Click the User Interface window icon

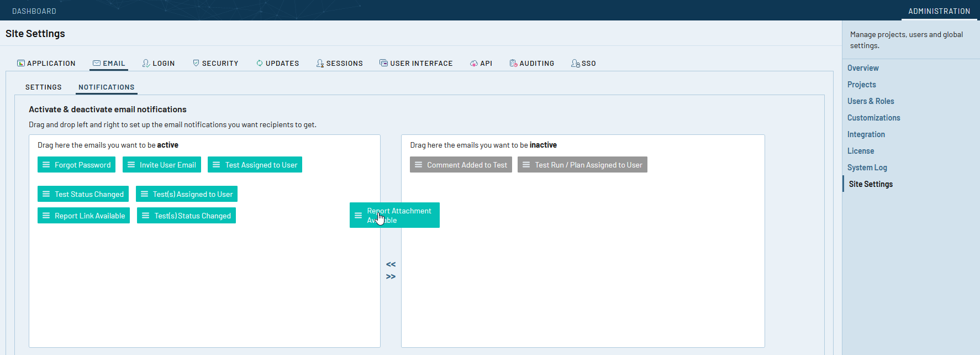point(383,63)
